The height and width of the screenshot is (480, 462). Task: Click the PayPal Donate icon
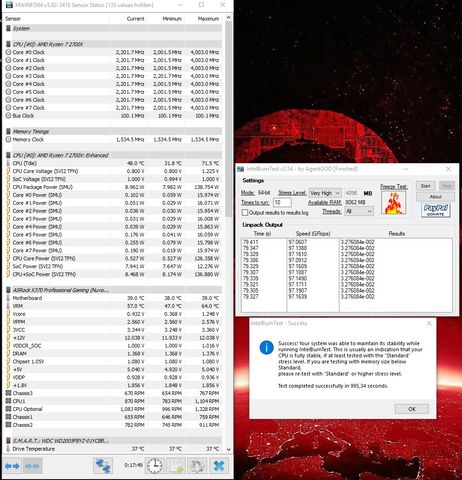436,210
